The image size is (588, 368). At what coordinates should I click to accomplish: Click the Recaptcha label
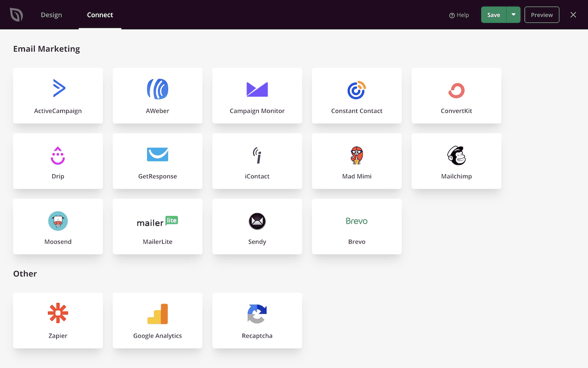click(x=257, y=336)
